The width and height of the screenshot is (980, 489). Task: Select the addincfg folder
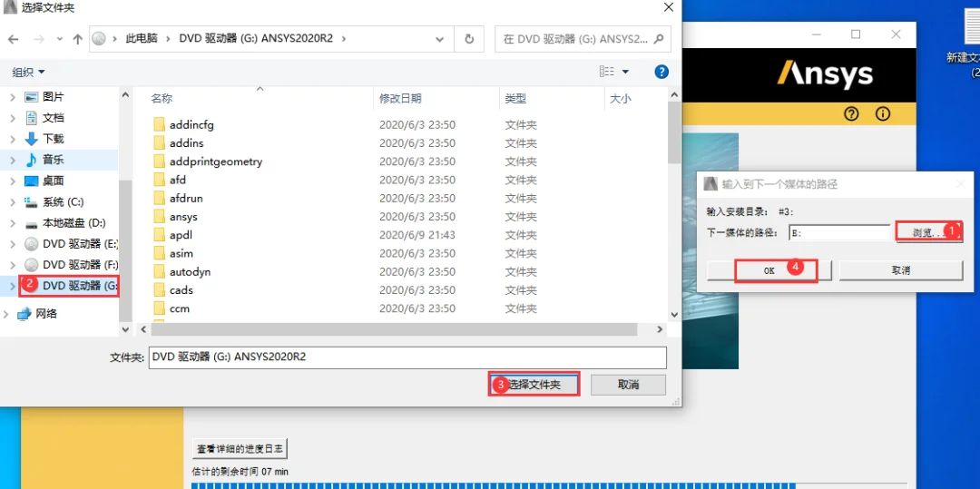pyautogui.click(x=191, y=125)
